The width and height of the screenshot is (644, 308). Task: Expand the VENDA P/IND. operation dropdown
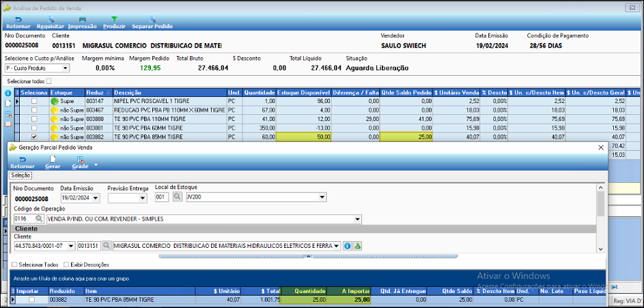358,219
